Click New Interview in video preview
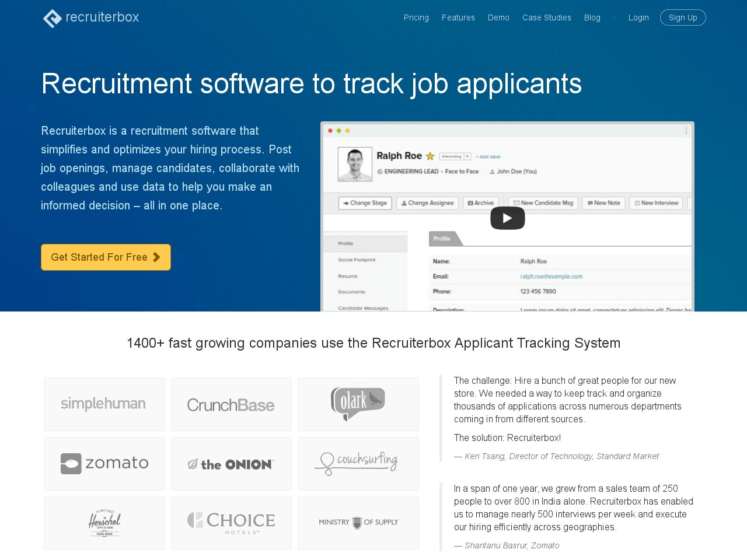Viewport: 747px width, 560px height. point(656,203)
